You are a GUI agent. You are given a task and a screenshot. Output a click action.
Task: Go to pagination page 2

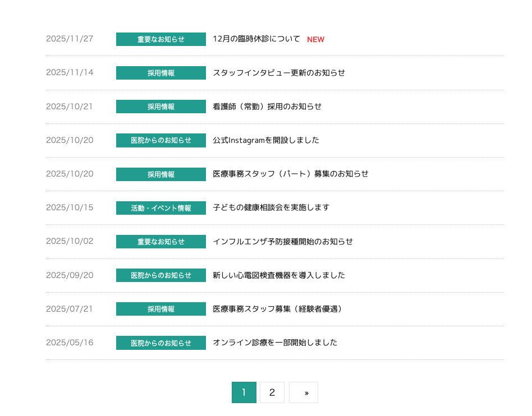click(x=272, y=392)
